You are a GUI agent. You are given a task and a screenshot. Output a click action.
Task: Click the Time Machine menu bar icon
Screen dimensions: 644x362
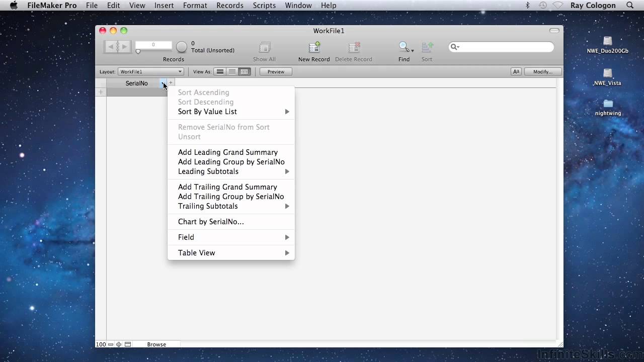coord(542,6)
